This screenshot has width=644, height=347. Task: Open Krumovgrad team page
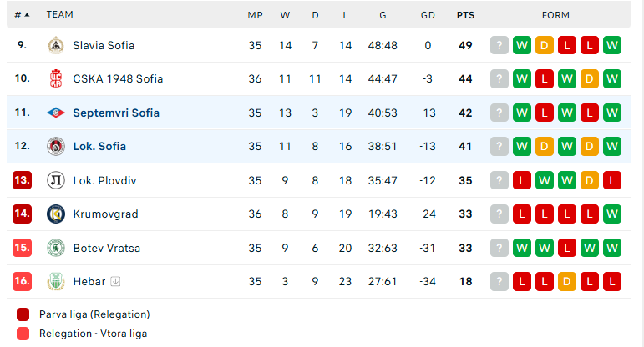105,214
